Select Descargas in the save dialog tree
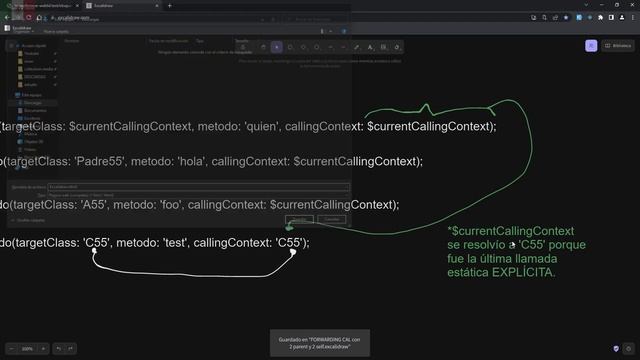The image size is (640, 360). (x=32, y=103)
